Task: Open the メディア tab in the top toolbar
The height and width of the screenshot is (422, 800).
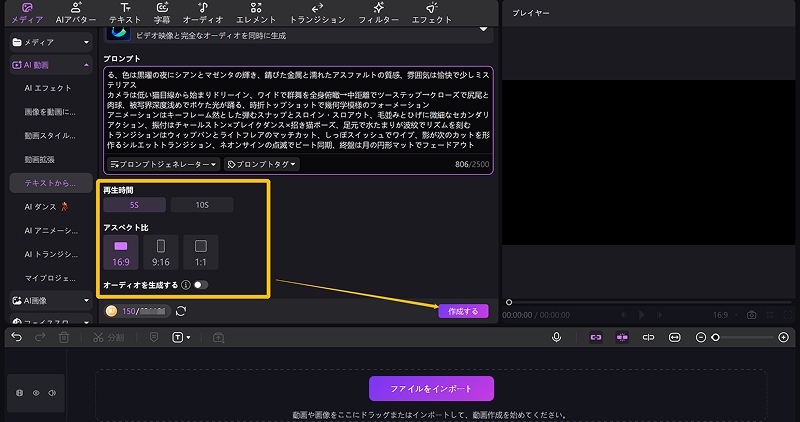Action: coord(27,13)
